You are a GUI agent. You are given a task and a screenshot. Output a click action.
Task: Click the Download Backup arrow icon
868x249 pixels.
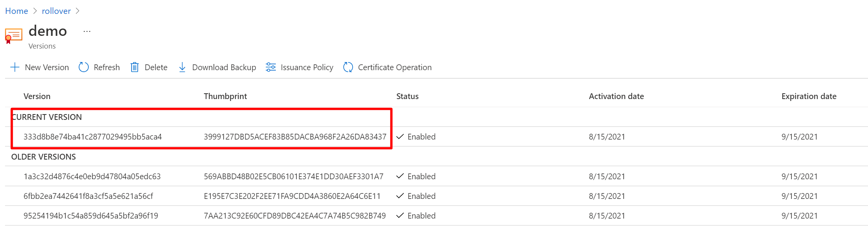(x=182, y=67)
